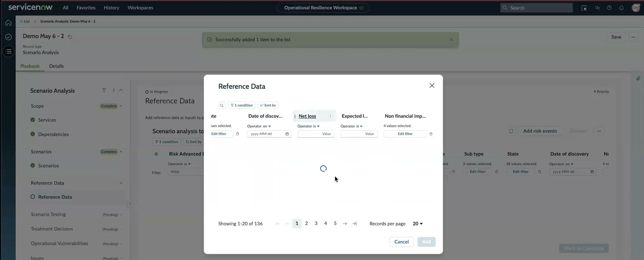Click the global Search field

536,8
